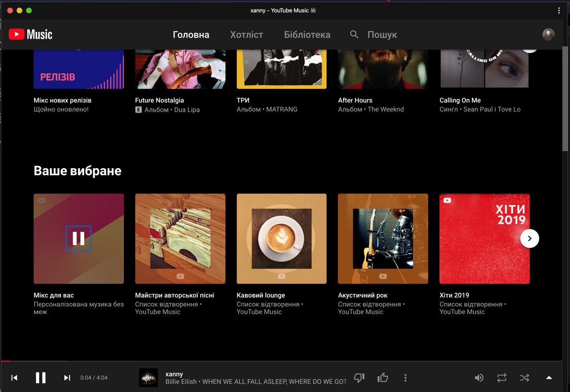Toggle shuffle playback

click(x=525, y=378)
